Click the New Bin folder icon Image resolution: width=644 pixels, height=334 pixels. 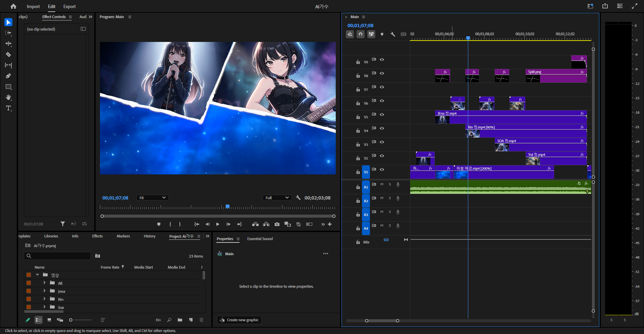(x=180, y=320)
